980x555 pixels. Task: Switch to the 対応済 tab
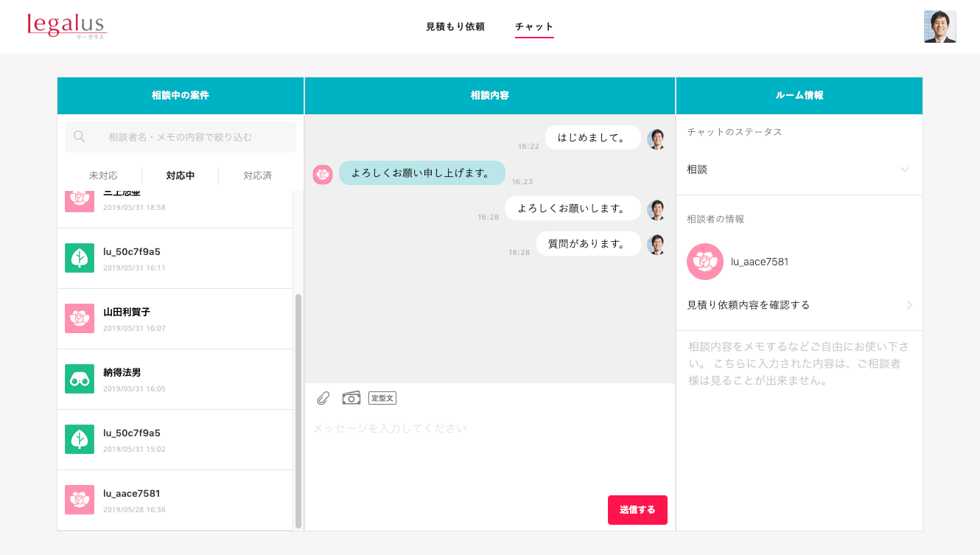pos(258,175)
